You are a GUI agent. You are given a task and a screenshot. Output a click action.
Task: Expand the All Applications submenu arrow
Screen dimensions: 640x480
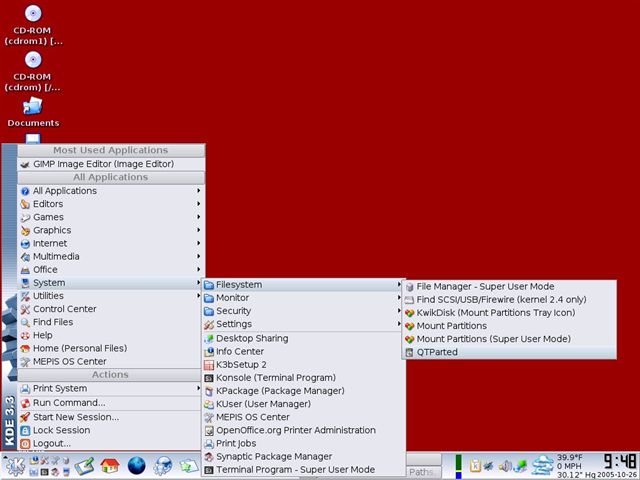pyautogui.click(x=198, y=191)
